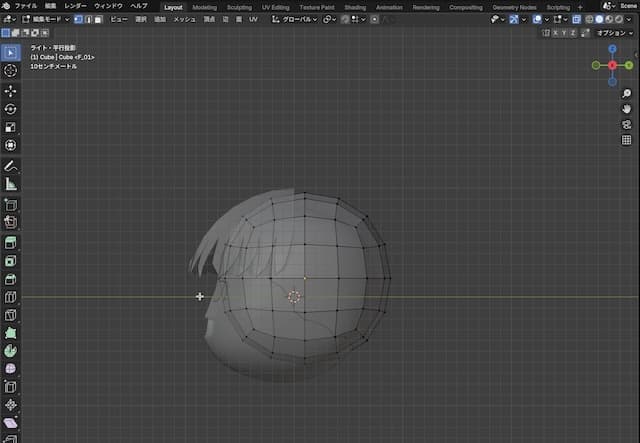Enable vertex select mode
The width and height of the screenshot is (640, 443).
[x=77, y=19]
